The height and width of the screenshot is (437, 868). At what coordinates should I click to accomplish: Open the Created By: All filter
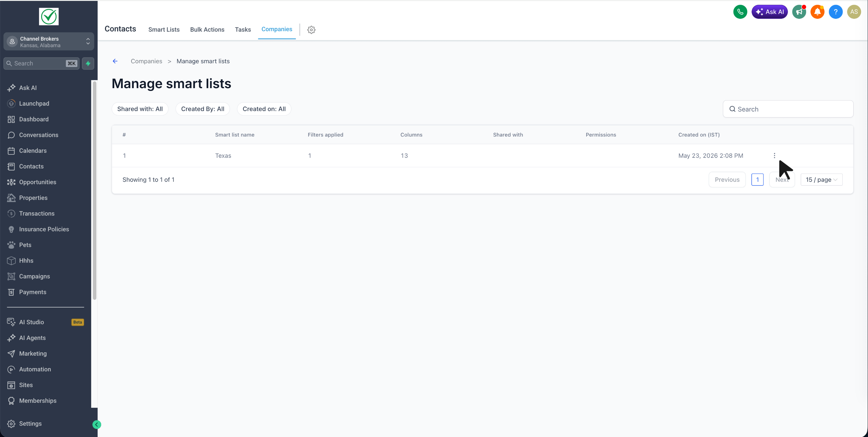pos(203,109)
